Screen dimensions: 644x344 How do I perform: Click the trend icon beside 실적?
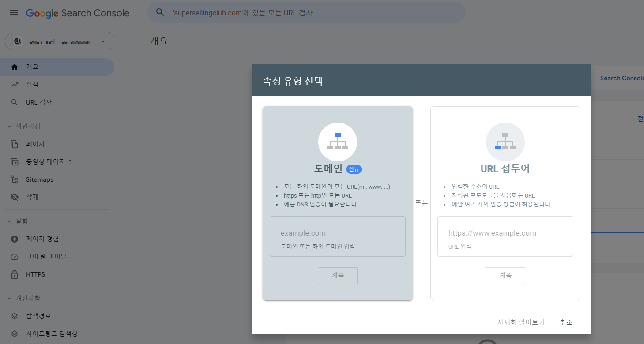15,85
